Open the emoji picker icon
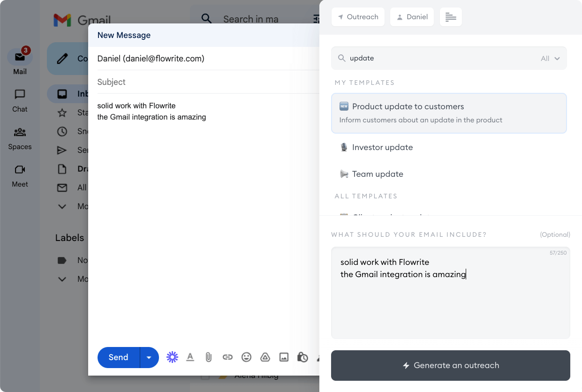This screenshot has width=582, height=392. tap(246, 357)
